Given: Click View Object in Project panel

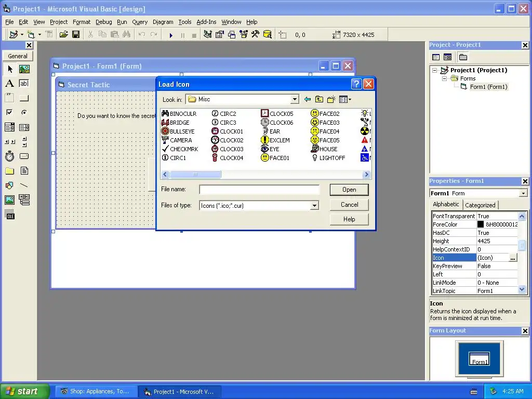Looking at the screenshot, I should [447, 57].
